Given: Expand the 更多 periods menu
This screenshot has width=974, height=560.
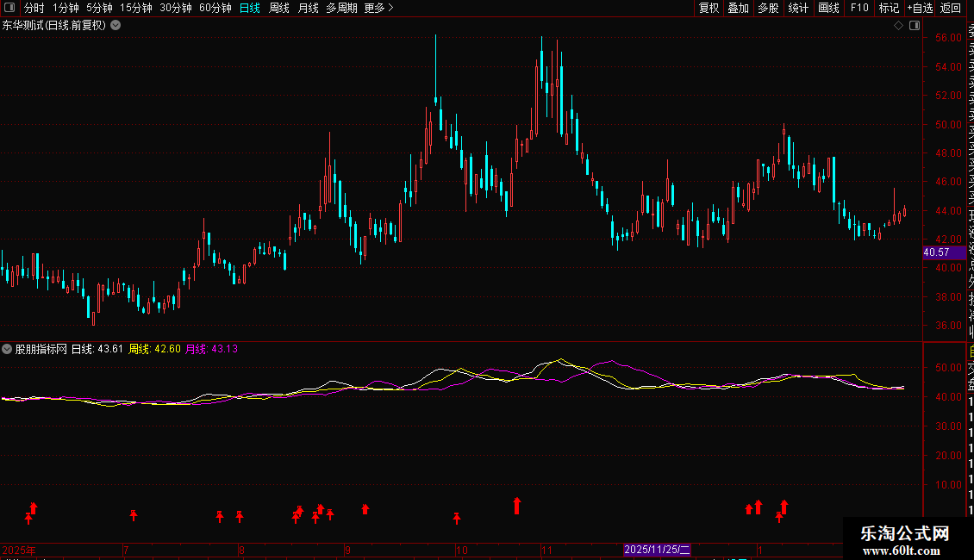Looking at the screenshot, I should pyautogui.click(x=378, y=8).
